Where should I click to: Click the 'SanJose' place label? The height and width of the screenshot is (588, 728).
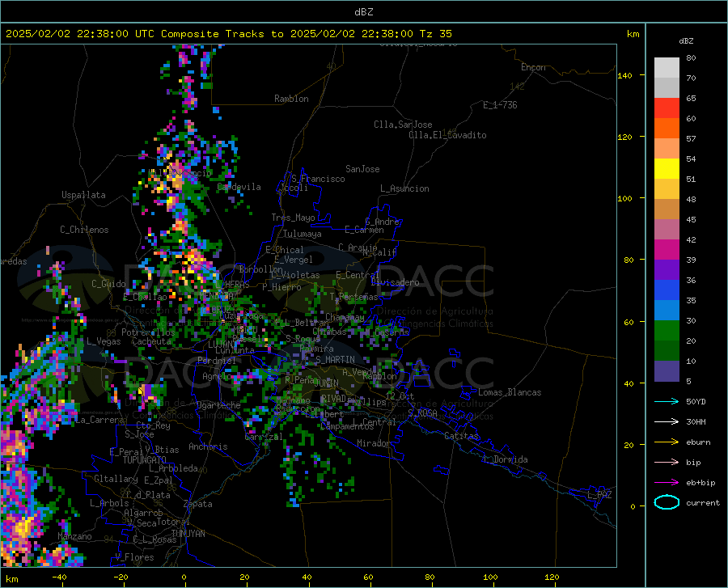pos(362,169)
